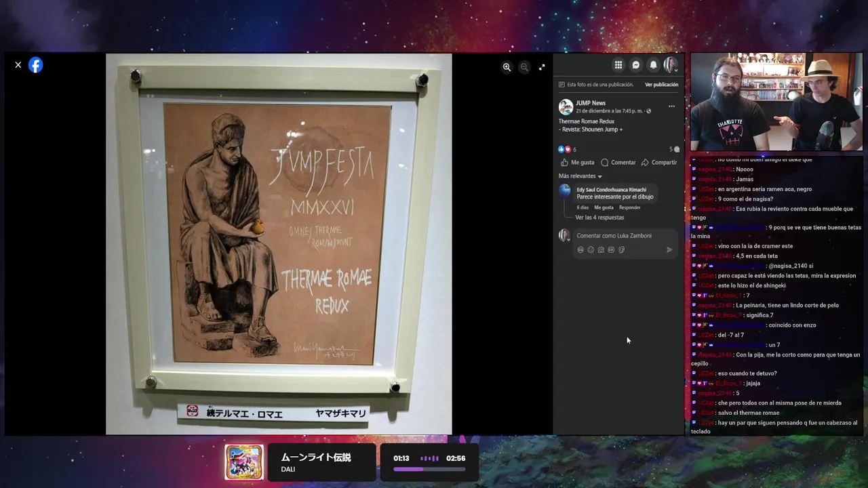Like Edy Saul's comment
The width and height of the screenshot is (868, 488).
pyautogui.click(x=604, y=207)
